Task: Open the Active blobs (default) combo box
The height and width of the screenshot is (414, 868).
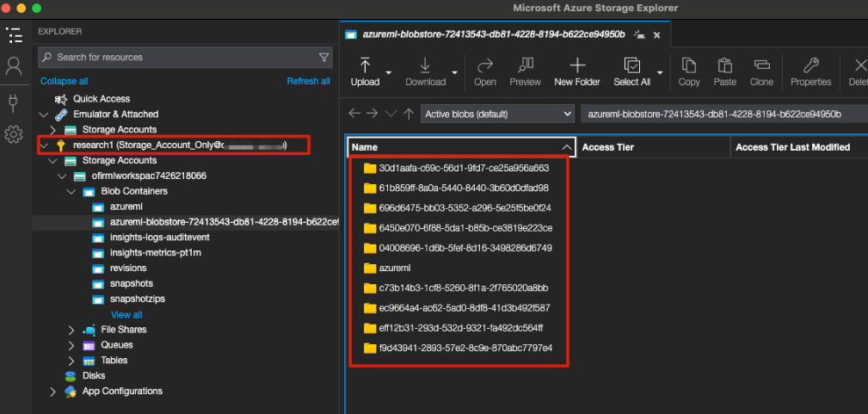Action: click(497, 114)
